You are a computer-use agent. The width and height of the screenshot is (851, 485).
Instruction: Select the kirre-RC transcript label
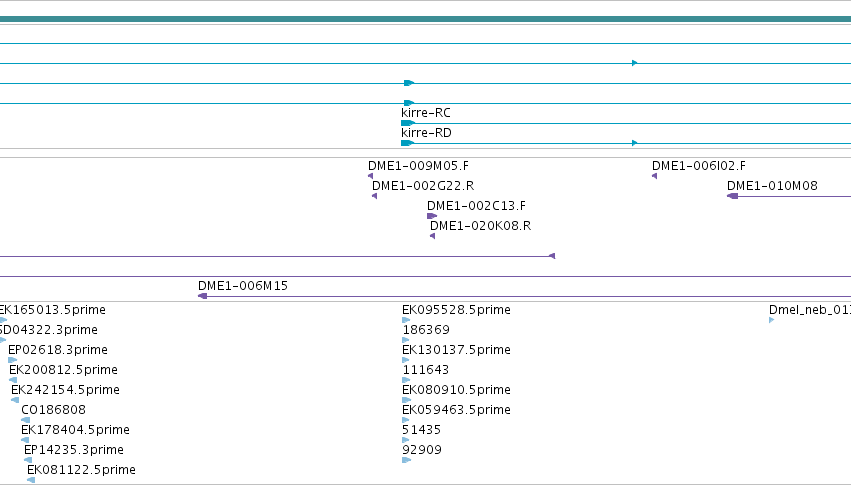(426, 113)
